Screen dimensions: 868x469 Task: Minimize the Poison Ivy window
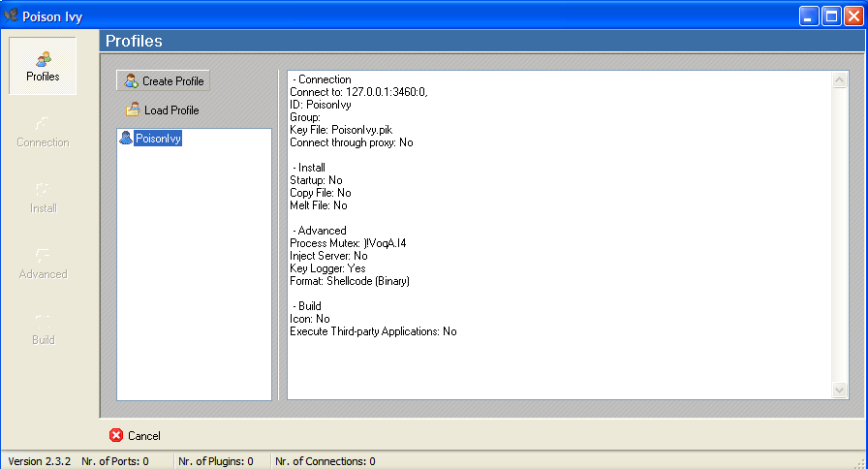(809, 16)
